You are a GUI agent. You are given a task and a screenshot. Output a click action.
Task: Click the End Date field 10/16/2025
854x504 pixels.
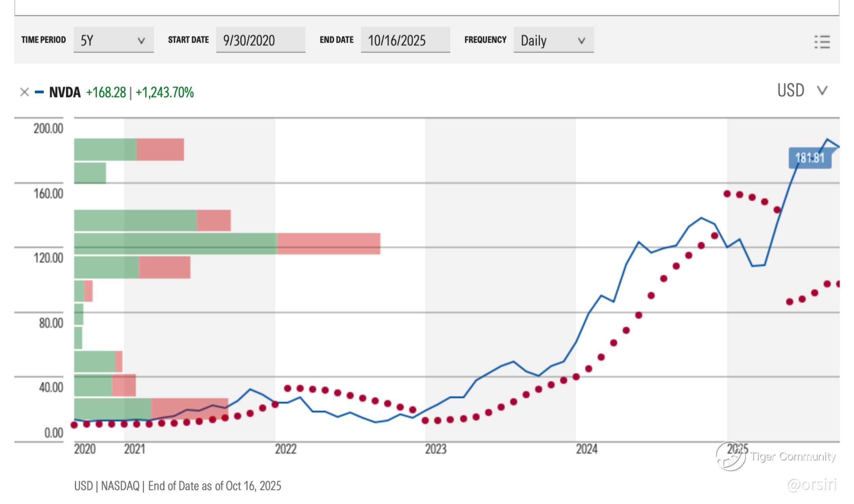405,40
